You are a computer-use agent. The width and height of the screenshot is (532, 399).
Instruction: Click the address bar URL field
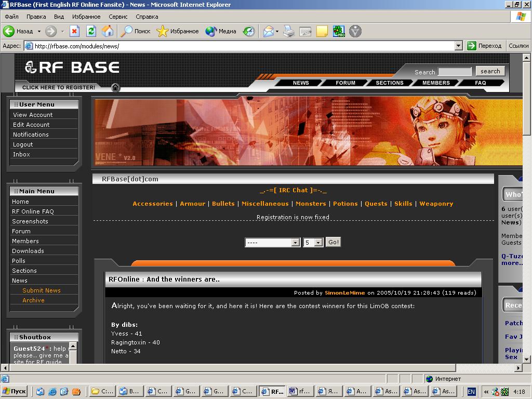pos(240,46)
